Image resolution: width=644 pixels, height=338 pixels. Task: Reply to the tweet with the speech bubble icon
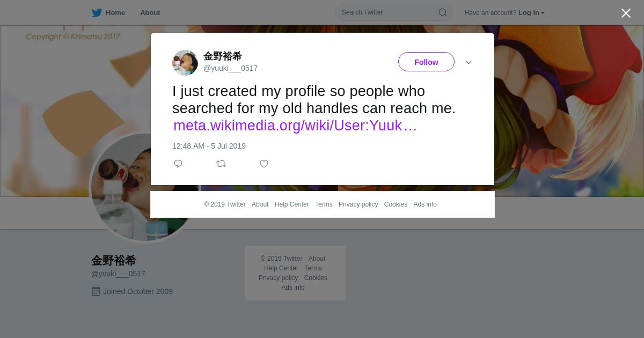pos(178,164)
